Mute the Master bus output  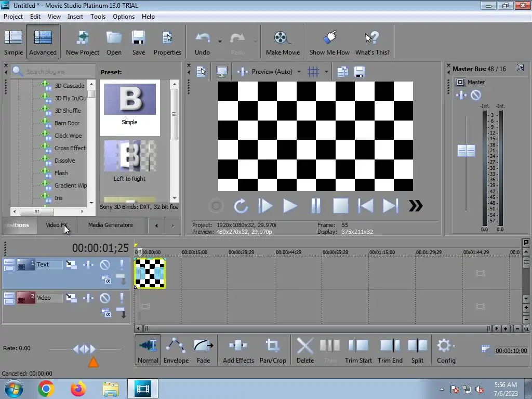click(476, 96)
